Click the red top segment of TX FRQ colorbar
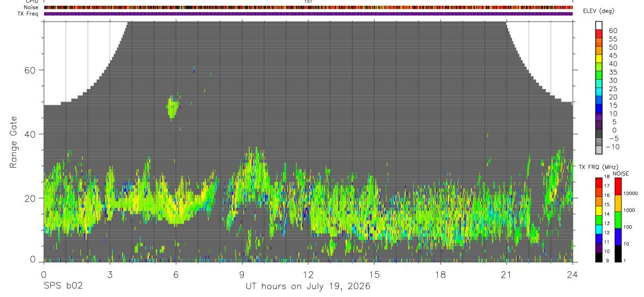 point(599,183)
